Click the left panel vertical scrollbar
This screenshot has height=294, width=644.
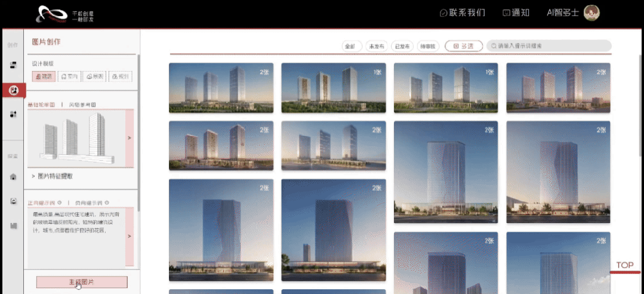[138, 119]
